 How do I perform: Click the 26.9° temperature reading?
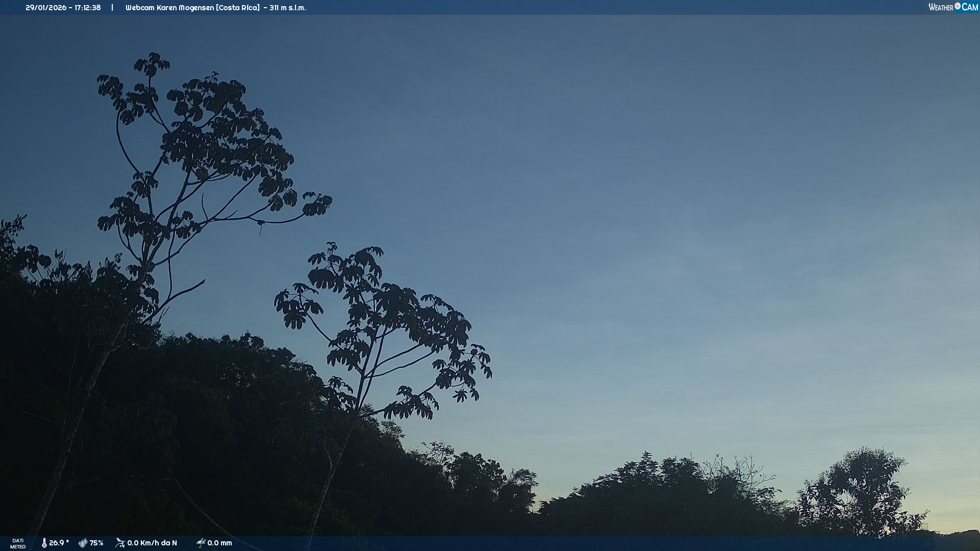59,543
